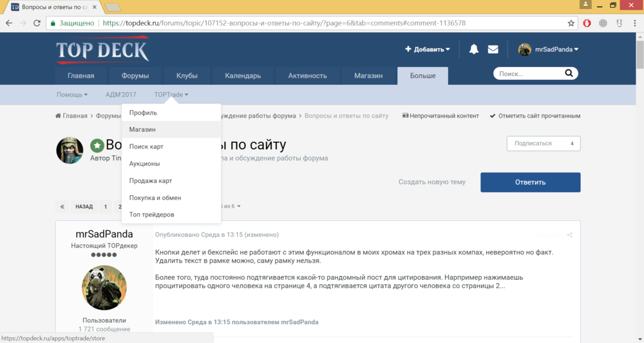Click mrSadPanda username in the post
Viewport: 644px width, 343px height.
104,234
